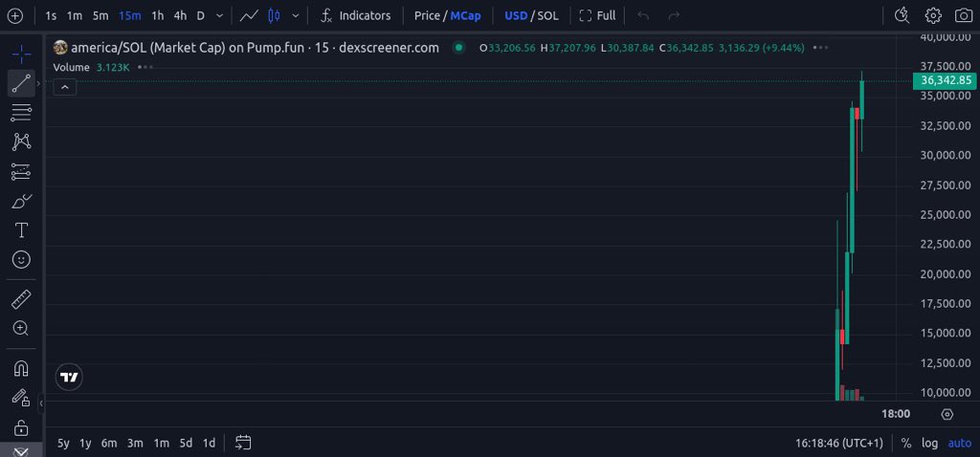The image size is (980, 457).
Task: Open more options beside OHLC values
Action: click(819, 48)
